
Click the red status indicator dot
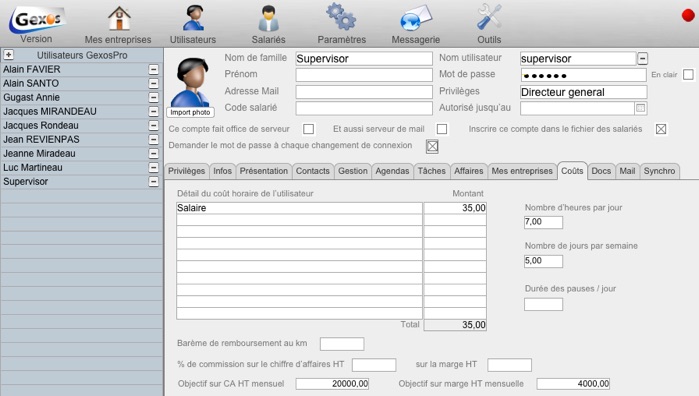click(688, 15)
